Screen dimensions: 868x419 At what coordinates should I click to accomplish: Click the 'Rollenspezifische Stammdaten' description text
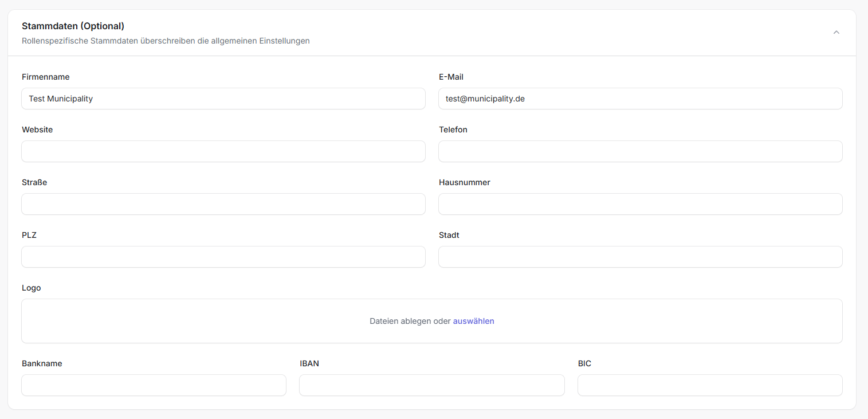tap(166, 41)
